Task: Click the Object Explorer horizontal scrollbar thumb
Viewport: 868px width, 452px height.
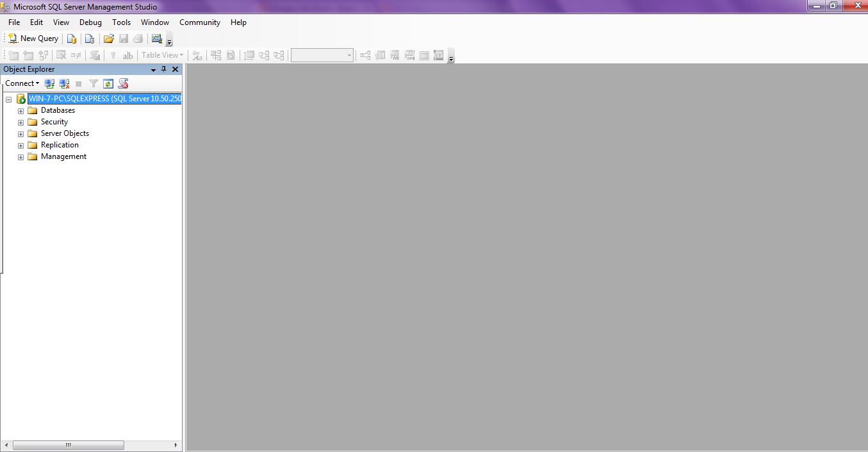Action: click(x=68, y=445)
